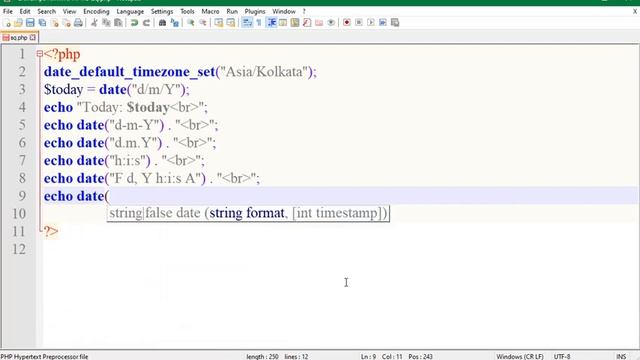The width and height of the screenshot is (640, 360).
Task: Click 'length : 250' in status bar
Action: click(262, 356)
